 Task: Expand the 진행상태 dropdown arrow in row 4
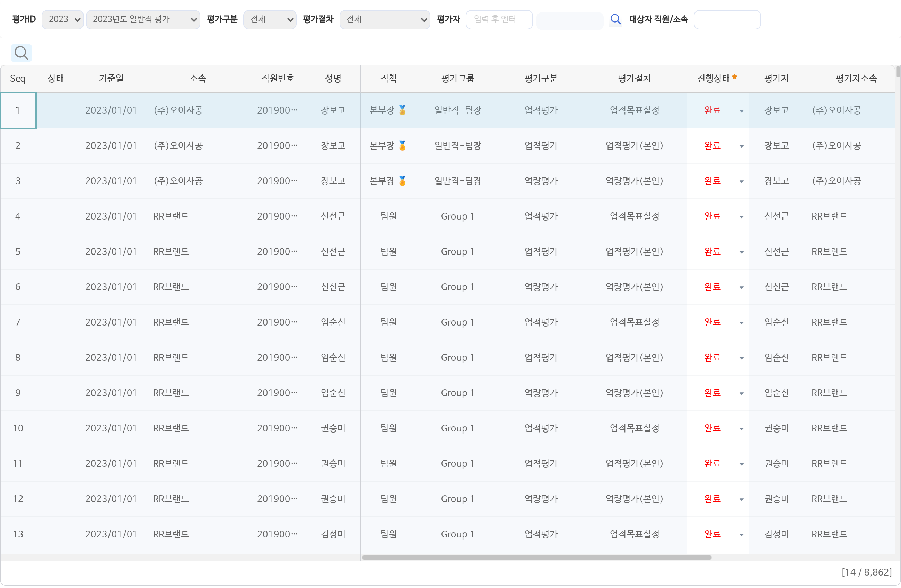(x=741, y=217)
